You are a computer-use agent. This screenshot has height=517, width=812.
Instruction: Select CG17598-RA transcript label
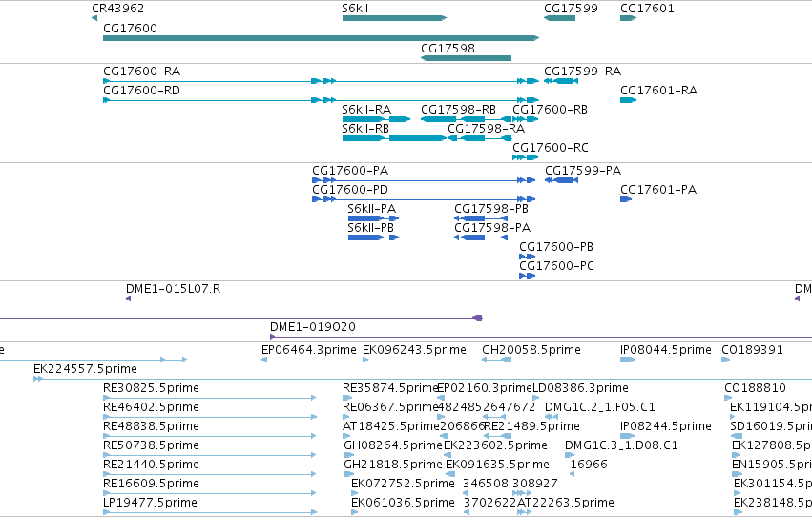pos(487,129)
